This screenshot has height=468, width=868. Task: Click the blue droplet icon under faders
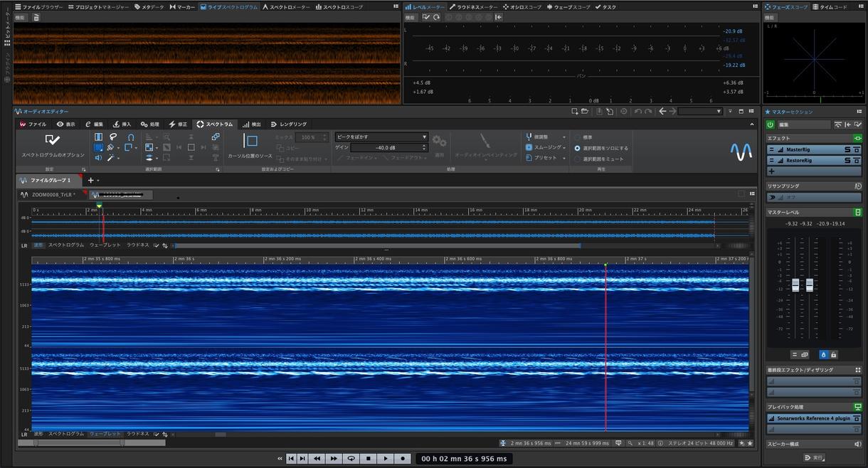pyautogui.click(x=823, y=354)
